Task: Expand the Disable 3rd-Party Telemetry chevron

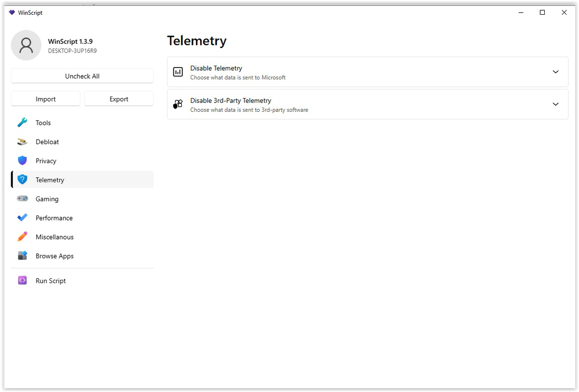Action: pyautogui.click(x=555, y=104)
